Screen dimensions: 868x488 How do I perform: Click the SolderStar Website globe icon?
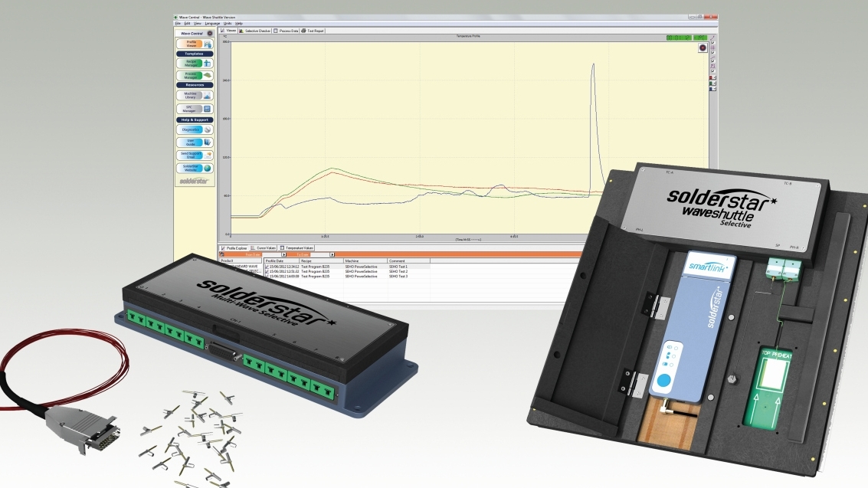(207, 168)
